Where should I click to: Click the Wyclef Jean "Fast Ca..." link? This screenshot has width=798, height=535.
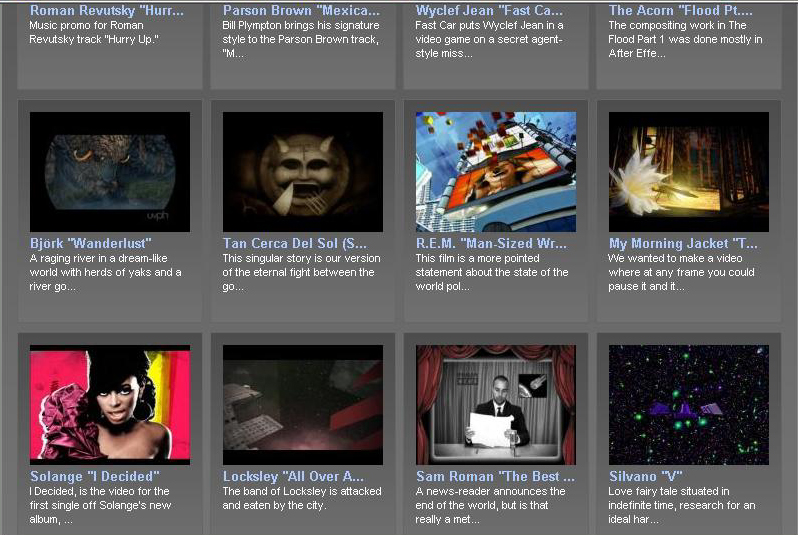tap(489, 10)
